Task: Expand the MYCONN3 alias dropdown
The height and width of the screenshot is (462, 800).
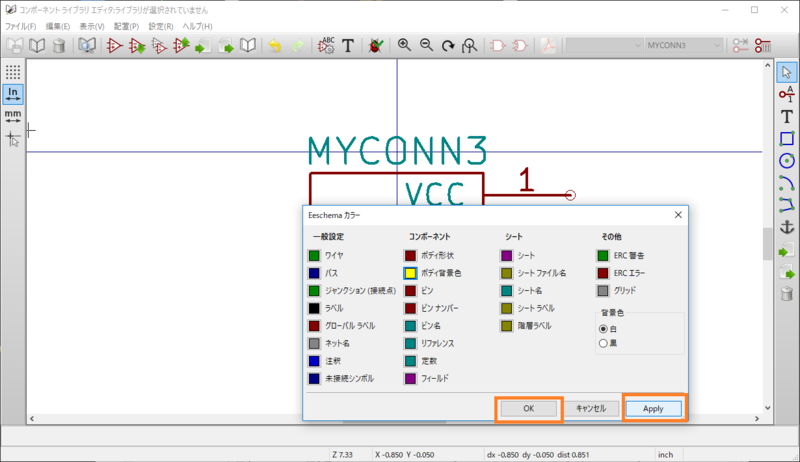Action: click(x=717, y=45)
